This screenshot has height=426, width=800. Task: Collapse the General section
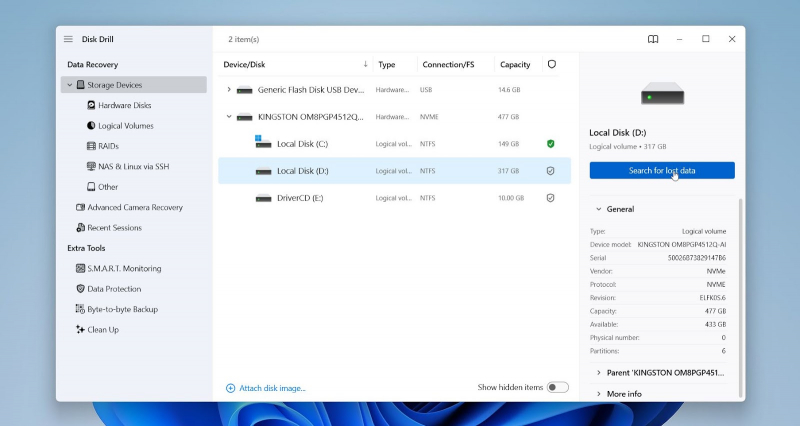click(x=598, y=209)
